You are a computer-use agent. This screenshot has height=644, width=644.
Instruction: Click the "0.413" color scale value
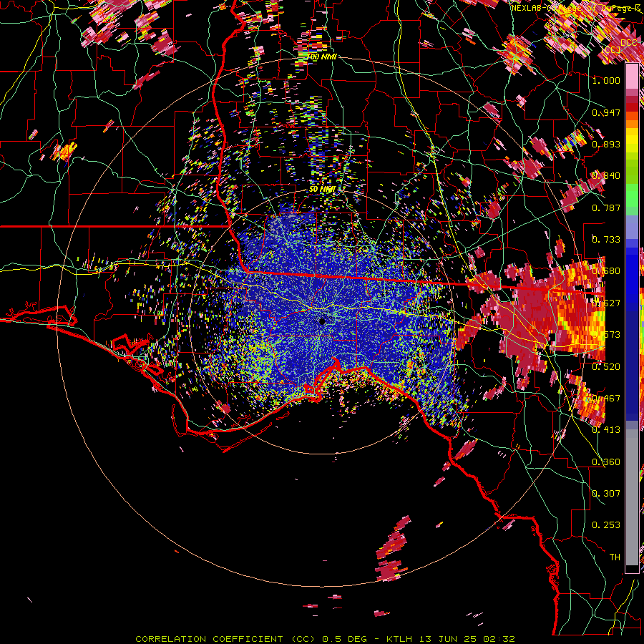[x=606, y=430]
